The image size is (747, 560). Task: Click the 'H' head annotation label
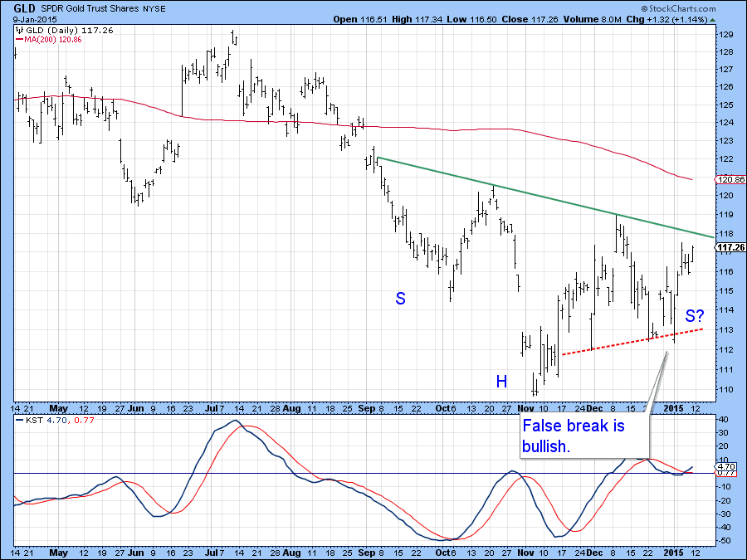tap(501, 382)
